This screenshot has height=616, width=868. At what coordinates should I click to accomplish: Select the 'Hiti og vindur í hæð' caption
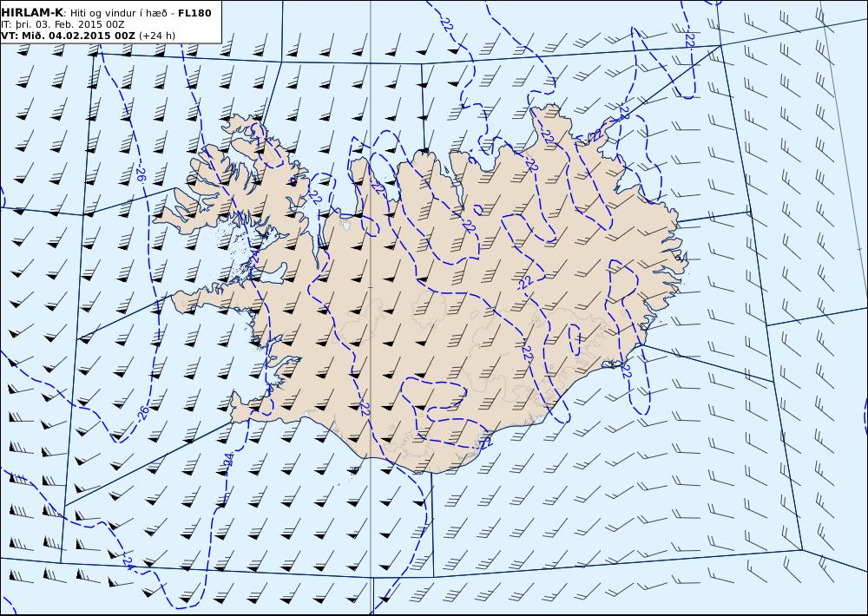tap(118, 13)
